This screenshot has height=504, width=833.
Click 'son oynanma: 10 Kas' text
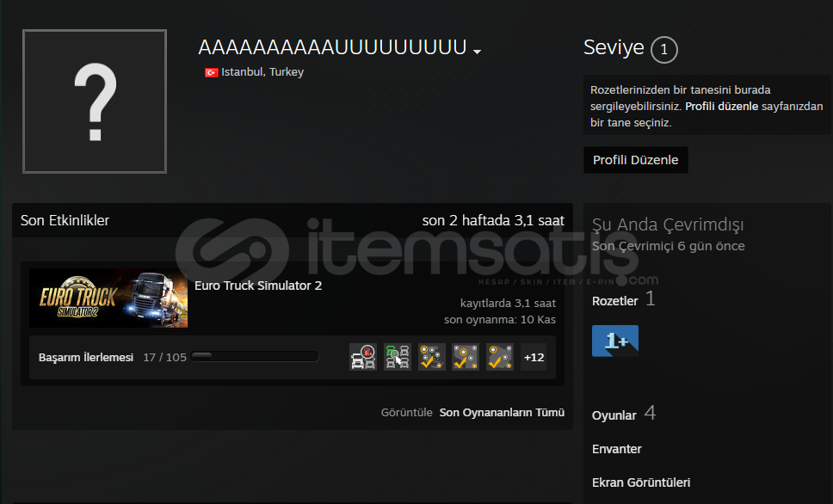tap(500, 320)
